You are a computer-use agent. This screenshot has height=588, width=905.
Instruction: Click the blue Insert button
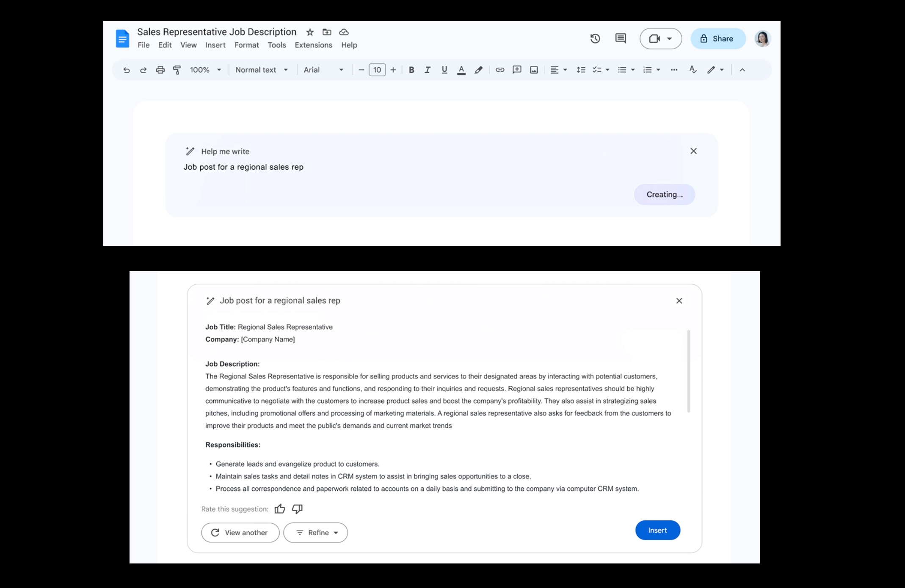point(657,530)
